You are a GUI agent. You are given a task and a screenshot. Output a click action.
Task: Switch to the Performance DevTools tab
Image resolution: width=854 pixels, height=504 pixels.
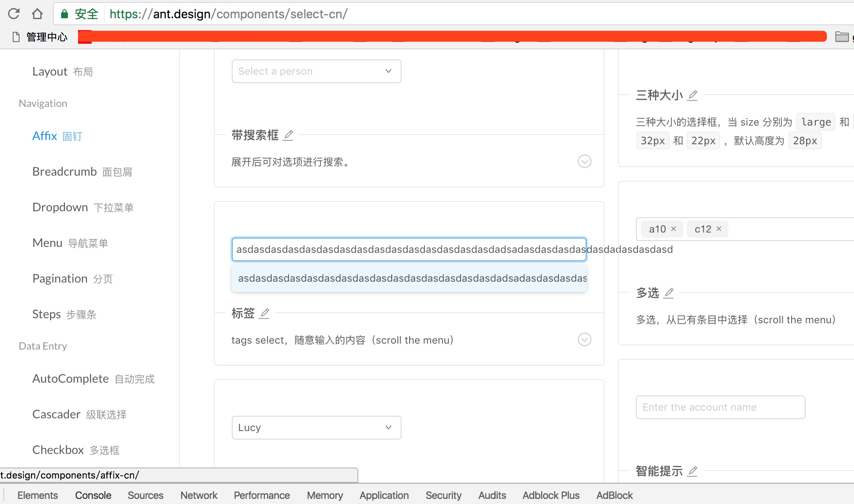tap(261, 495)
